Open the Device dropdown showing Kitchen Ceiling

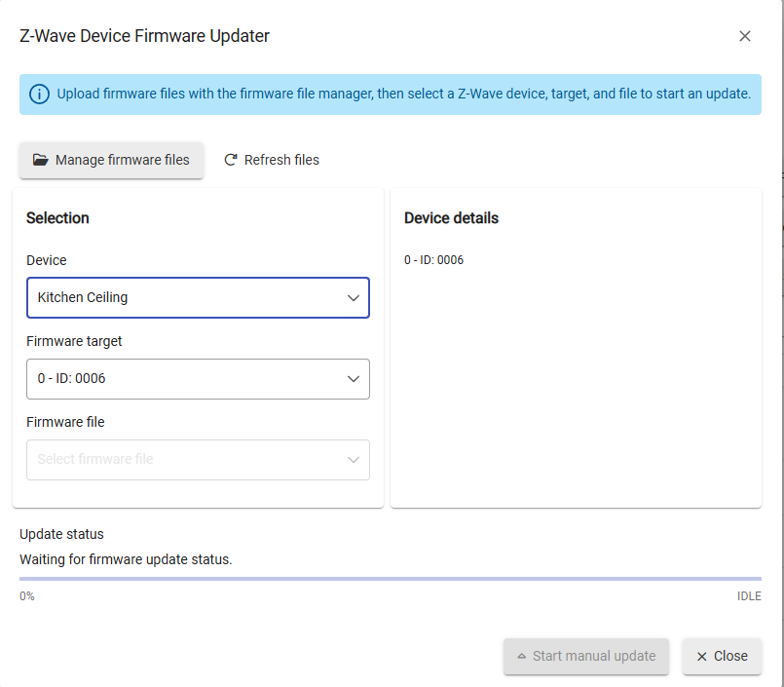198,298
